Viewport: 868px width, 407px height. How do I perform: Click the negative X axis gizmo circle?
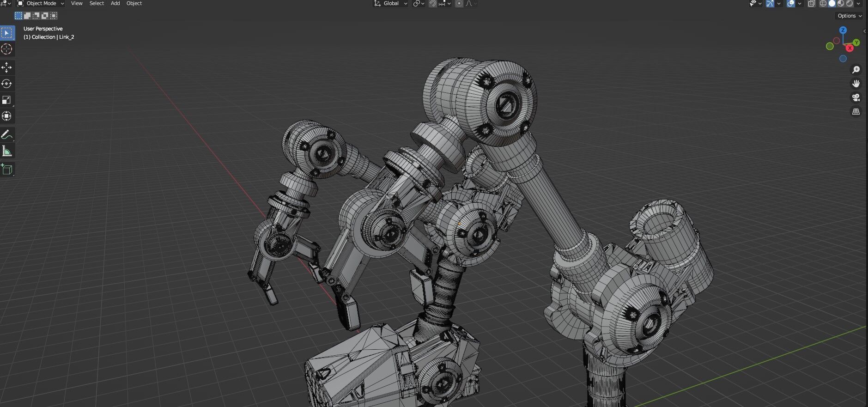837,41
